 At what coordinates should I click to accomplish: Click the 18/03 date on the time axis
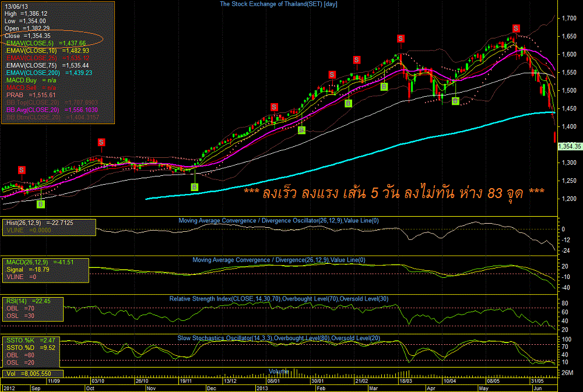tap(405, 382)
